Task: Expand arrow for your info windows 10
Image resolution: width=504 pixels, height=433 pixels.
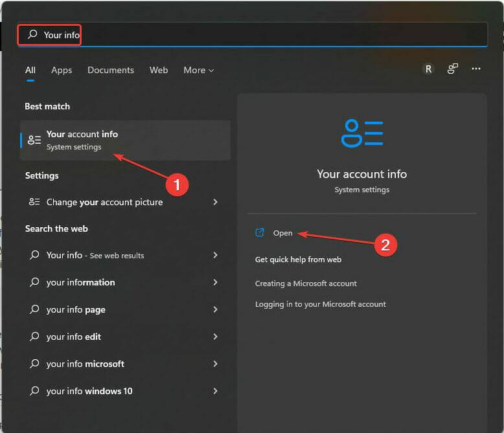Action: coord(215,391)
